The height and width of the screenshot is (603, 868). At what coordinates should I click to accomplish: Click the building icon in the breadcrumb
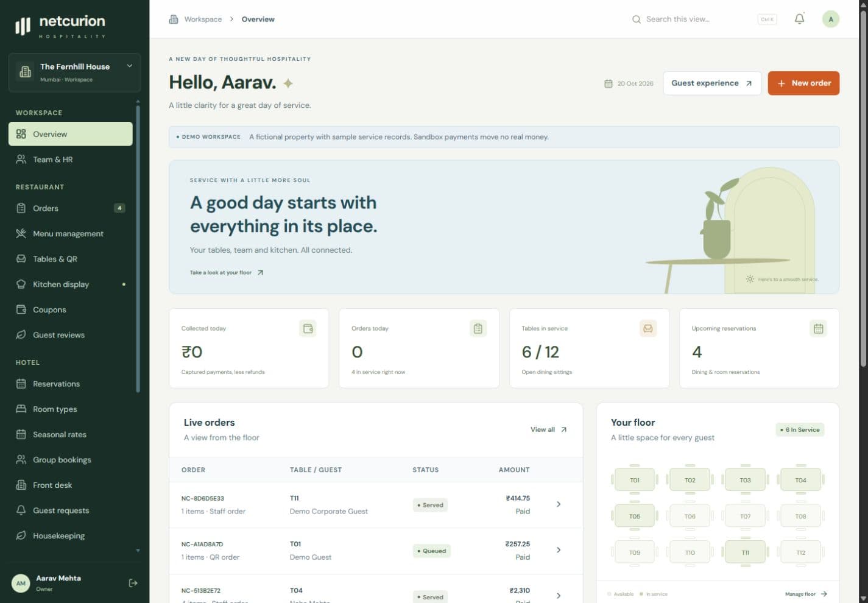174,19
